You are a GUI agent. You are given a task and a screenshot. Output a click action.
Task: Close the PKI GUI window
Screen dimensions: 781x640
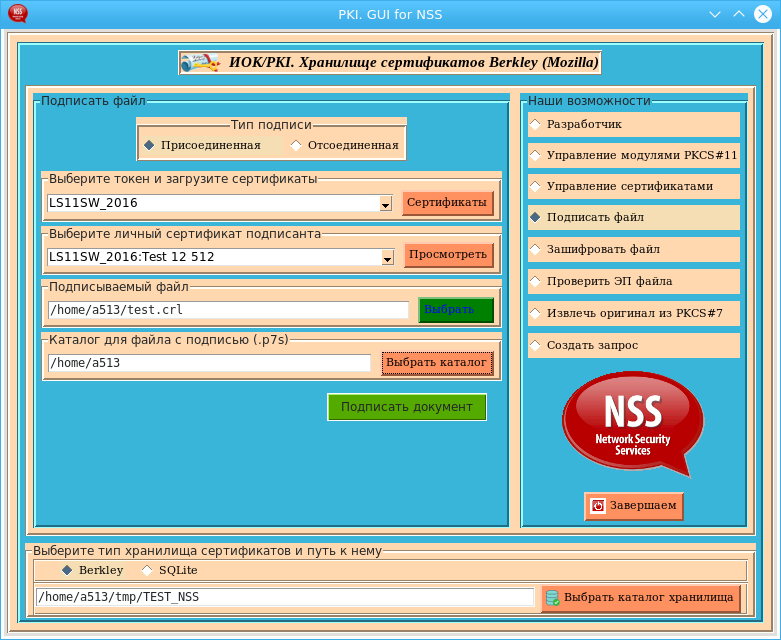763,14
